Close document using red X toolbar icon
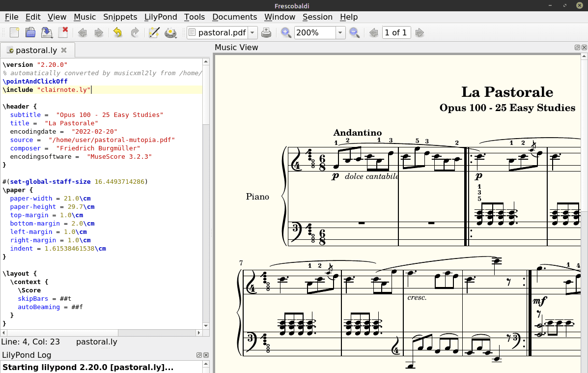 tap(63, 33)
